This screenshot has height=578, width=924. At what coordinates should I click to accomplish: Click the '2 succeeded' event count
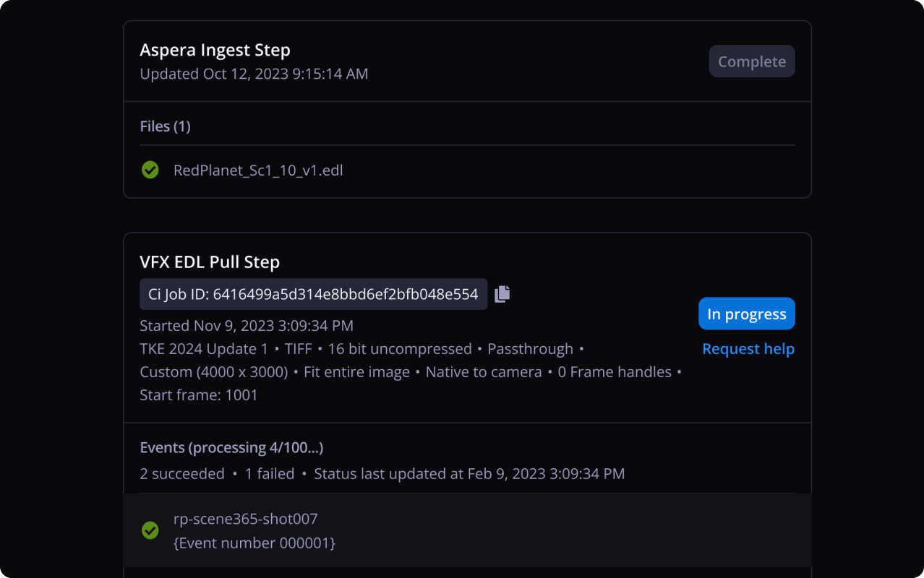[182, 474]
